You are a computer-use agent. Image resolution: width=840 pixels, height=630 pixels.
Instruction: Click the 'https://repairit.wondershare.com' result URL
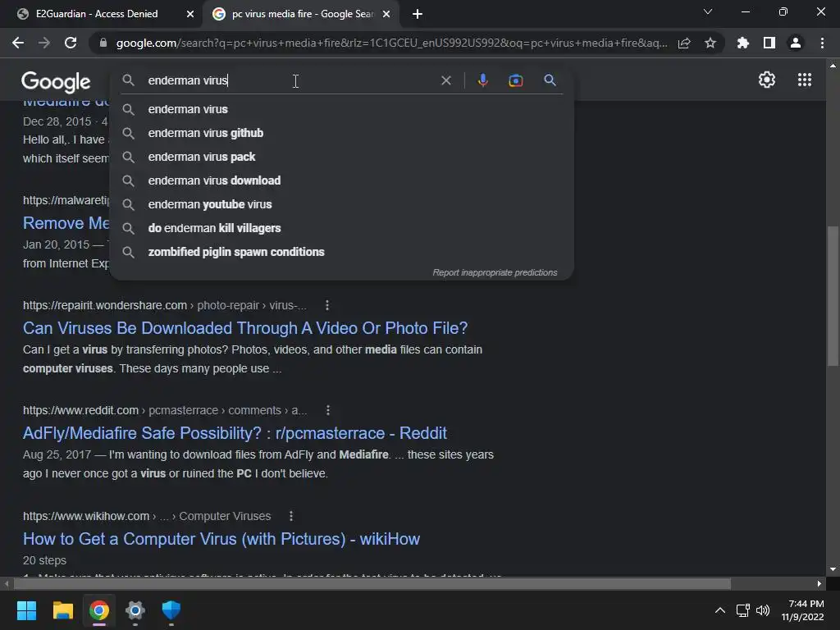tap(104, 305)
